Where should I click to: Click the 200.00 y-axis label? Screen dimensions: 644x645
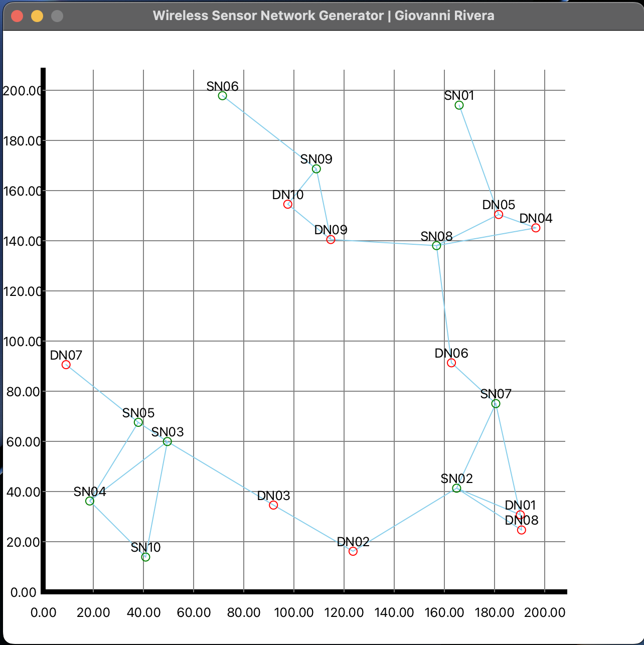tap(22, 91)
